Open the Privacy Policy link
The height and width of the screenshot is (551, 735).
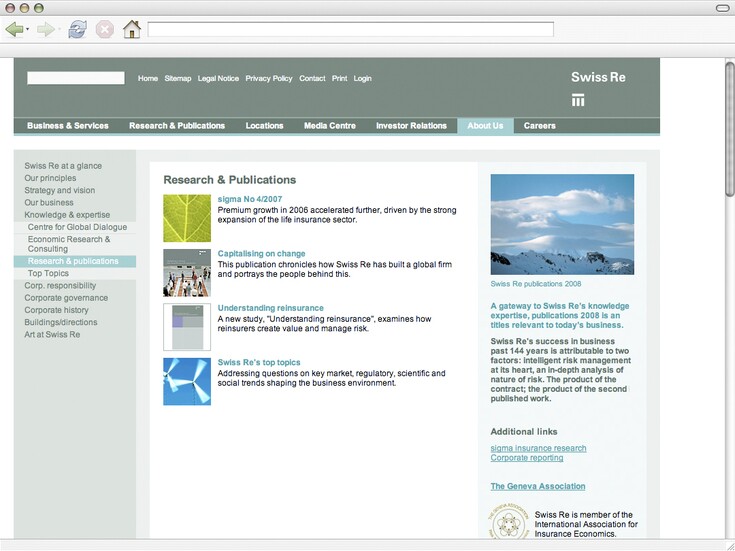(269, 78)
